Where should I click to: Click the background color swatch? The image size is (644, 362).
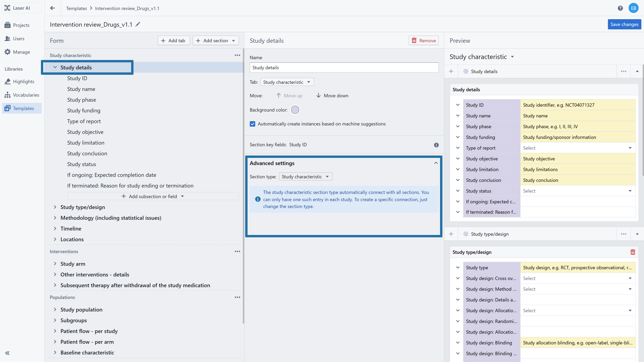click(295, 110)
